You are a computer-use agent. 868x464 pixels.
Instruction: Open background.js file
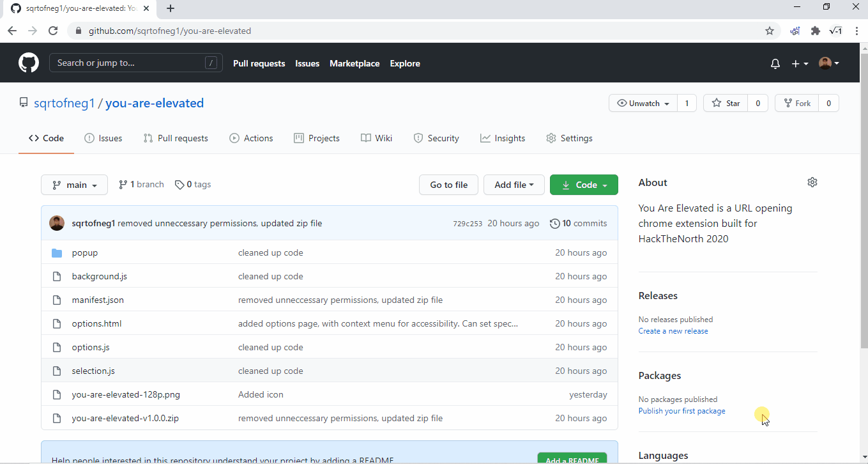99,276
